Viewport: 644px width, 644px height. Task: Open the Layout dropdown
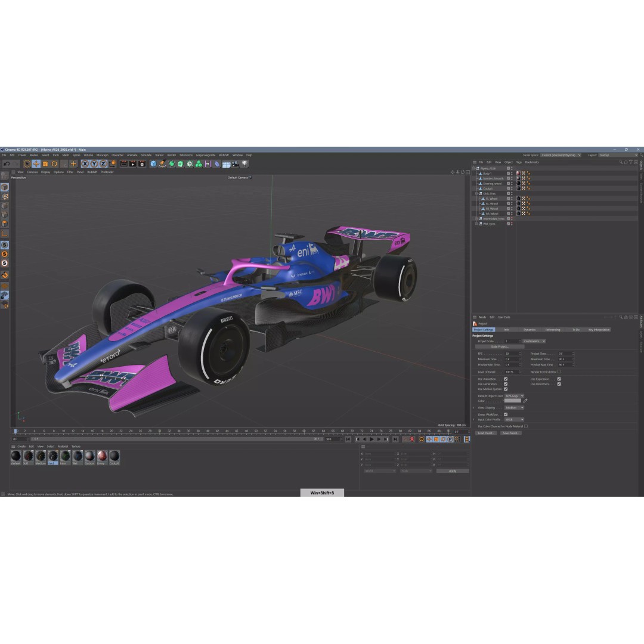pos(618,155)
